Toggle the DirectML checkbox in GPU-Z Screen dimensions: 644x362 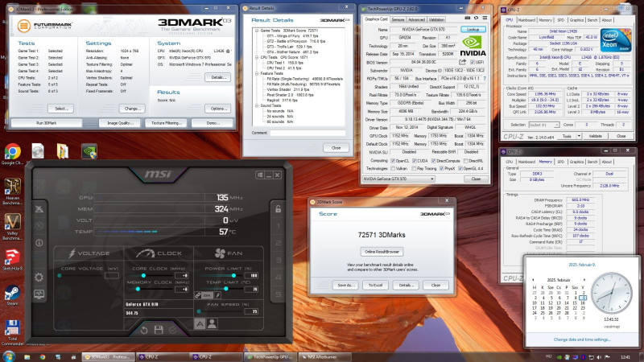pos(466,161)
